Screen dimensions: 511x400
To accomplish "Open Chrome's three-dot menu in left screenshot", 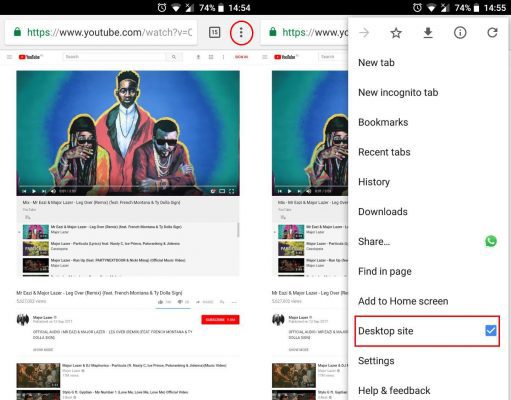I will click(241, 32).
